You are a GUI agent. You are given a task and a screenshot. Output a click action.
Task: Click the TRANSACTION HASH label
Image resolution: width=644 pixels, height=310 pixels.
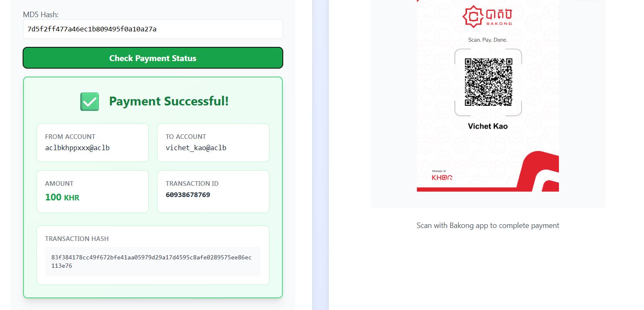click(x=77, y=238)
